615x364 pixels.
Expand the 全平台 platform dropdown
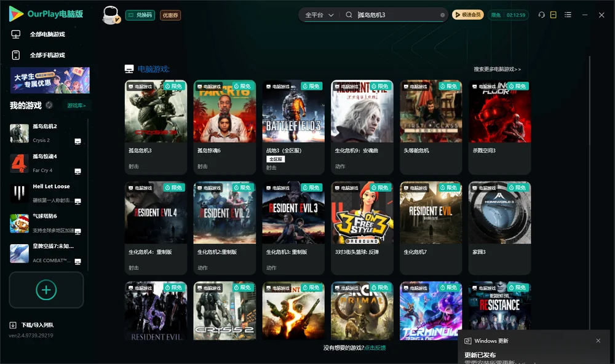pyautogui.click(x=319, y=15)
